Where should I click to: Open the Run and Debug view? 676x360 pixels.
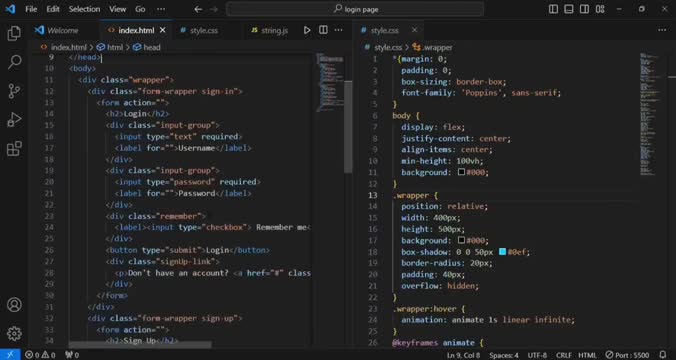click(14, 119)
